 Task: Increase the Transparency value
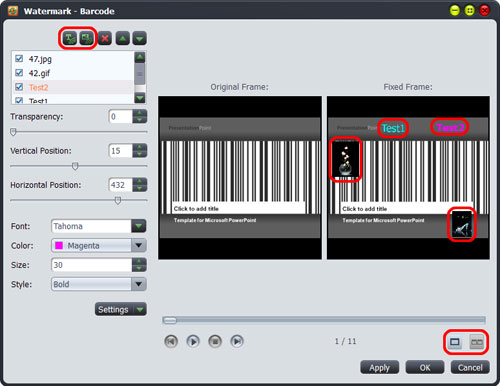[x=140, y=113]
